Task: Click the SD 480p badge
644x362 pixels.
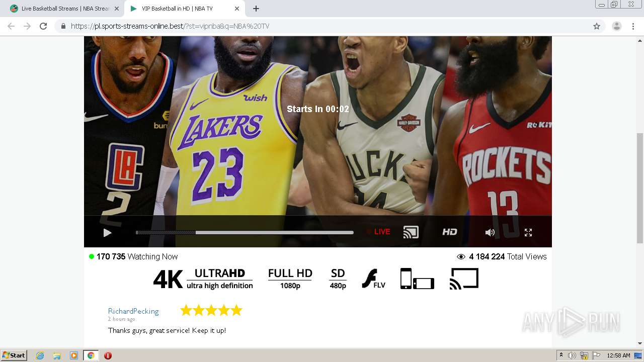Action: coord(338,279)
